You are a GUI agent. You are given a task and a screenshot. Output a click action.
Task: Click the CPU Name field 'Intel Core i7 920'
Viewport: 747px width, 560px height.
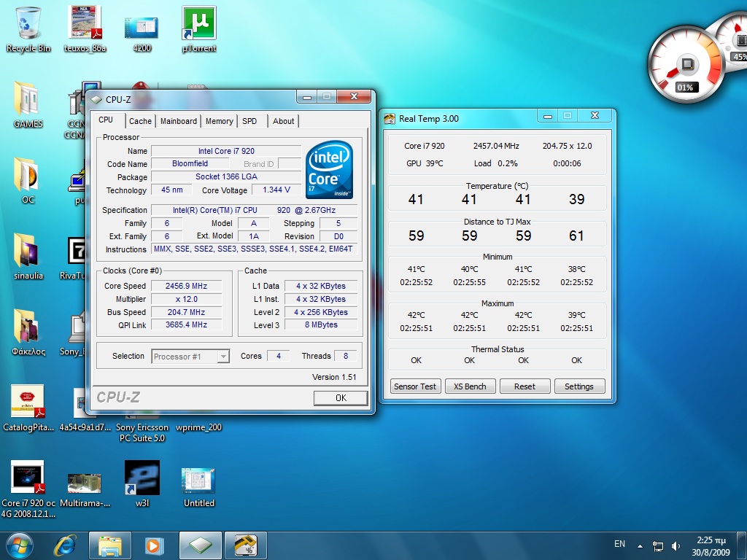(x=226, y=151)
